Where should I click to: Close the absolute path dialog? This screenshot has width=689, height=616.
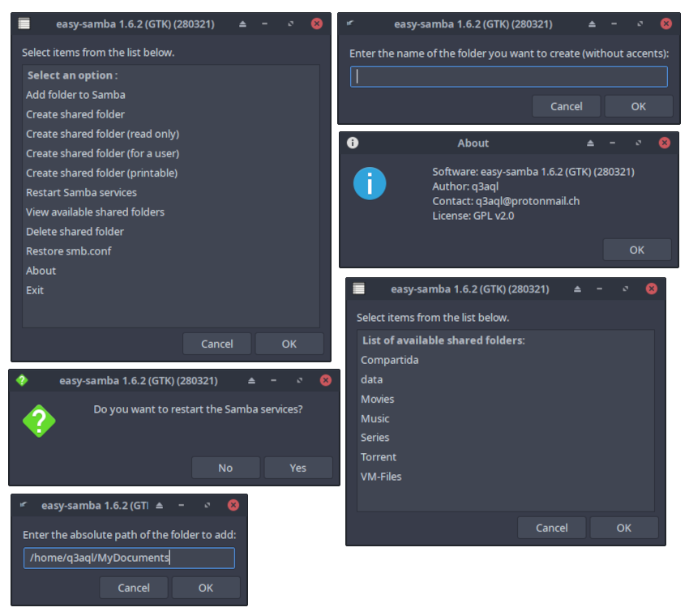click(233, 505)
